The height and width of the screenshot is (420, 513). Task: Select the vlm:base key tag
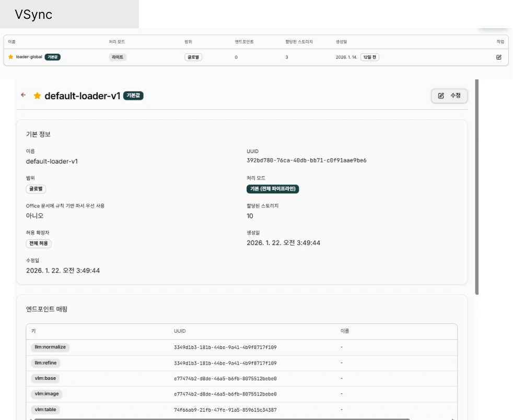(45, 378)
